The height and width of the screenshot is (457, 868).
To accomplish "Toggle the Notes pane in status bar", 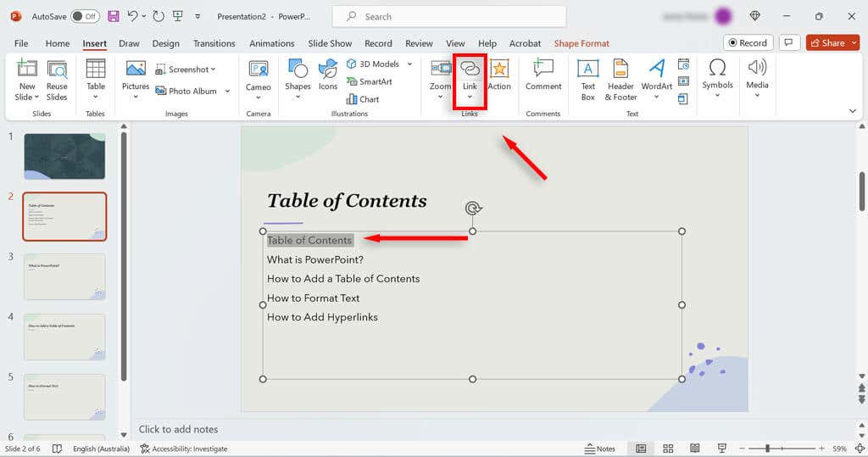I will point(600,449).
